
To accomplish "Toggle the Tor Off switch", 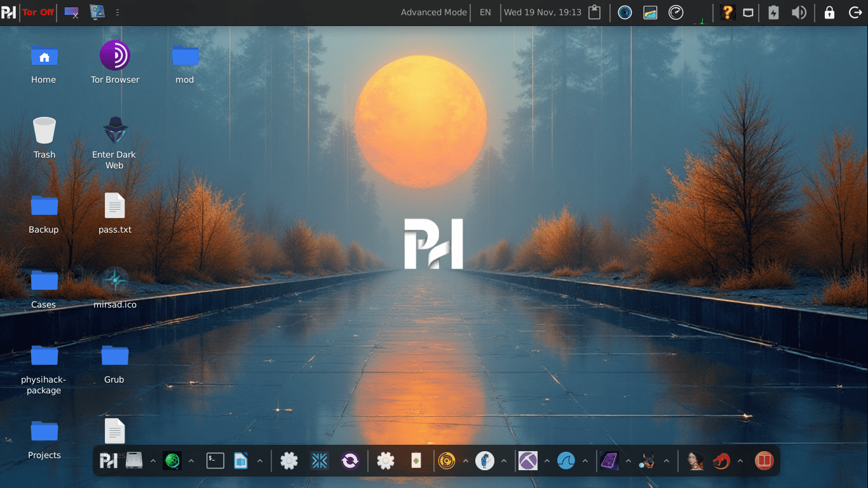I will coord(37,11).
